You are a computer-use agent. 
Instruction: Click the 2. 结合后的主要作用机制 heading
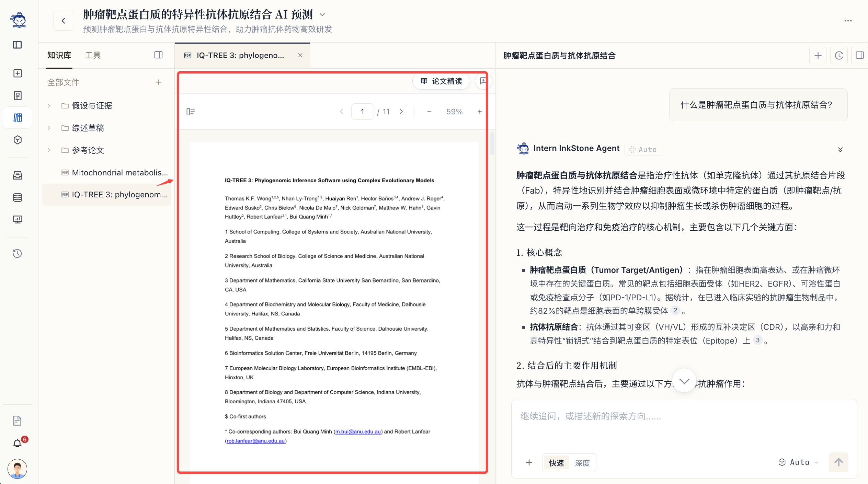(567, 365)
